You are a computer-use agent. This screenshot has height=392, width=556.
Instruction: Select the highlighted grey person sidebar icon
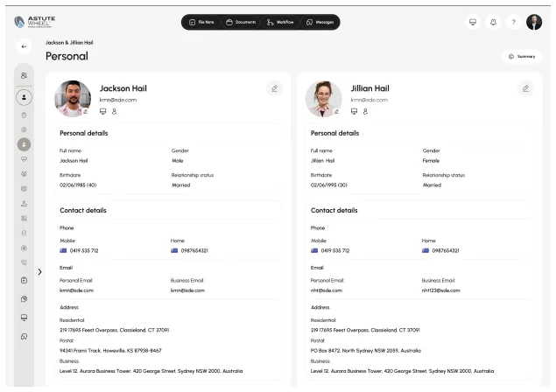point(24,144)
